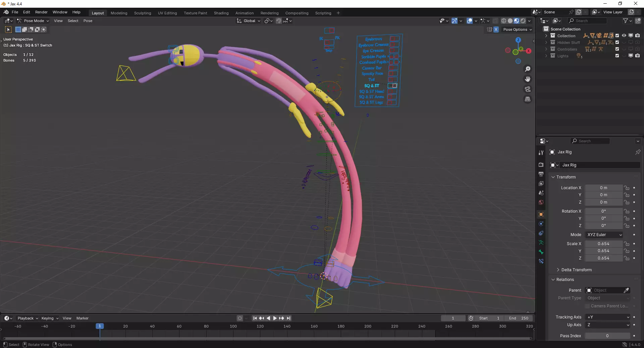Open the Render menu
This screenshot has width=644, height=348.
click(41, 12)
